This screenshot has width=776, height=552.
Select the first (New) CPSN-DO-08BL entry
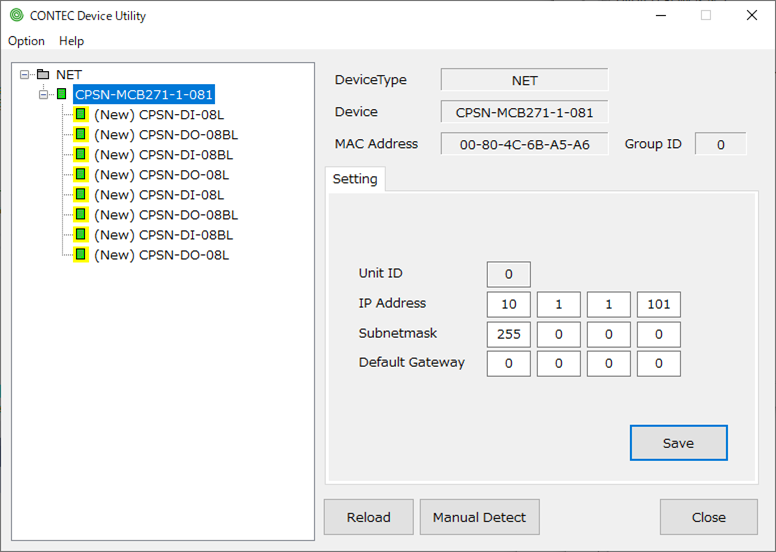coord(166,135)
